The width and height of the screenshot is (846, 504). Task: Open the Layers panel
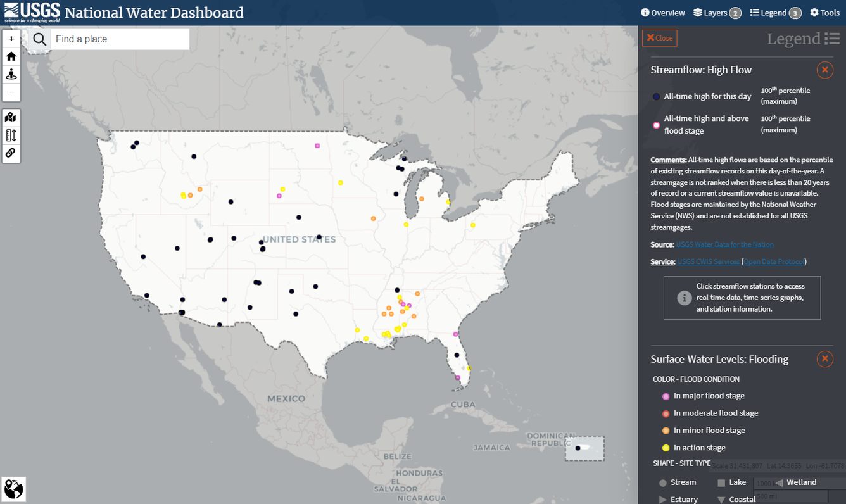(712, 12)
